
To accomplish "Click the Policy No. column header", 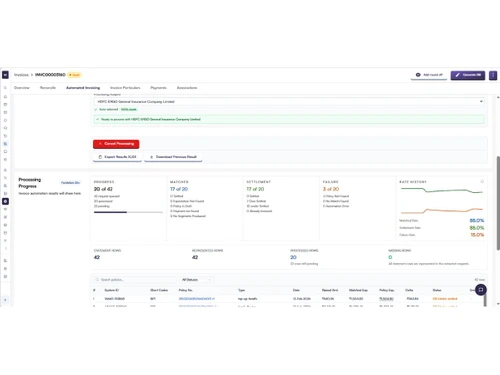I will [185, 290].
